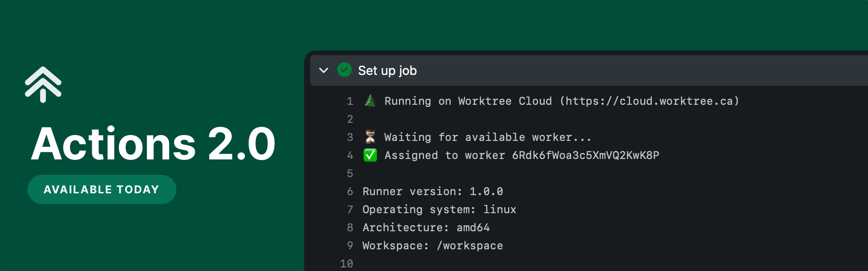Click log line number 9

(x=350, y=246)
